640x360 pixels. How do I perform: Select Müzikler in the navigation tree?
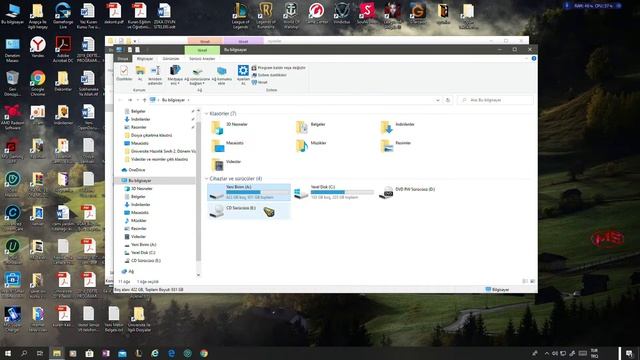point(136,220)
